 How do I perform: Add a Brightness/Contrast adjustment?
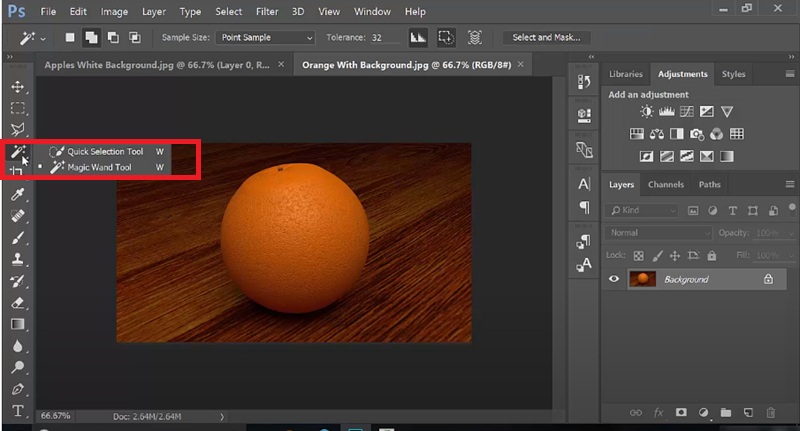(x=646, y=112)
